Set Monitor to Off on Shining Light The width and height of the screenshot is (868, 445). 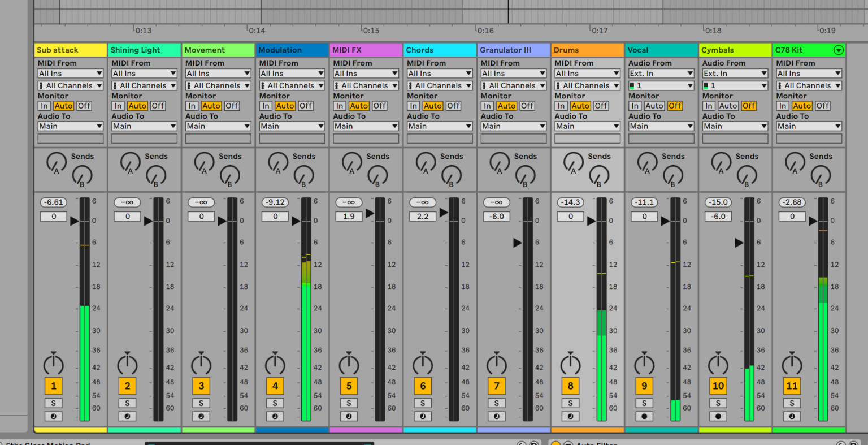click(158, 106)
